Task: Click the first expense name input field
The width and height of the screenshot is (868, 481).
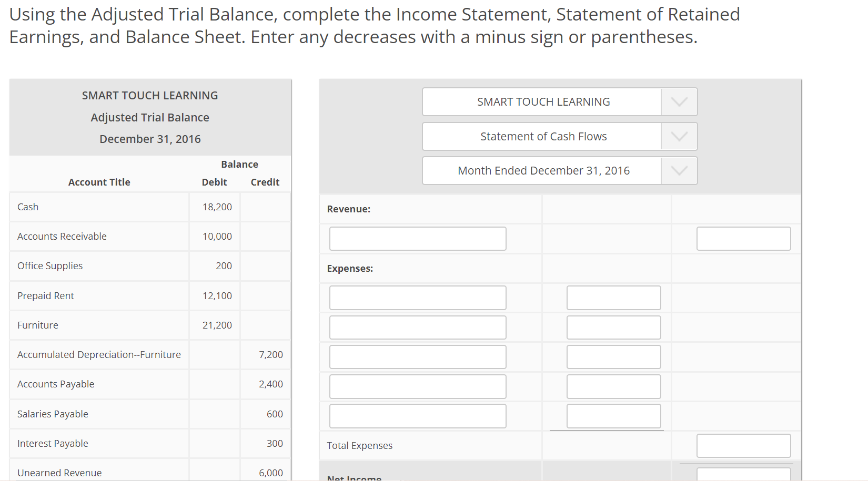Action: pos(417,298)
